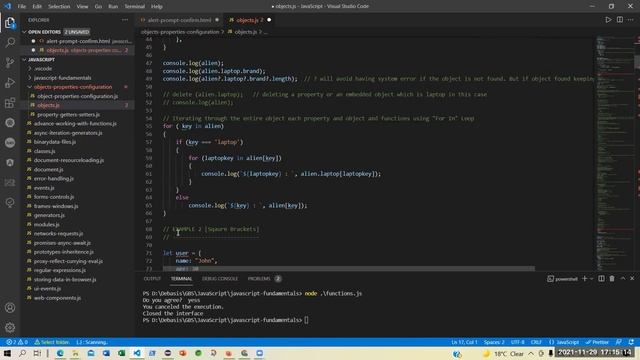The image size is (640, 360).
Task: Open the Help menu
Action: point(157,7)
